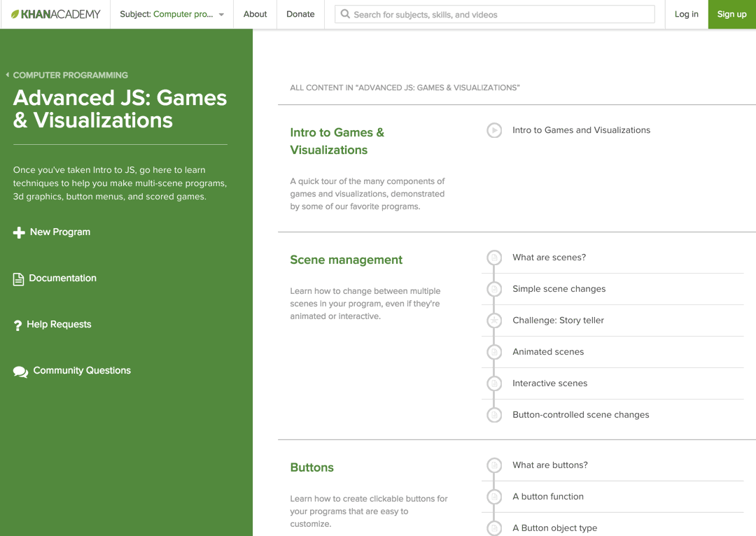Open A button function lesson
This screenshot has width=756, height=536.
click(x=547, y=497)
